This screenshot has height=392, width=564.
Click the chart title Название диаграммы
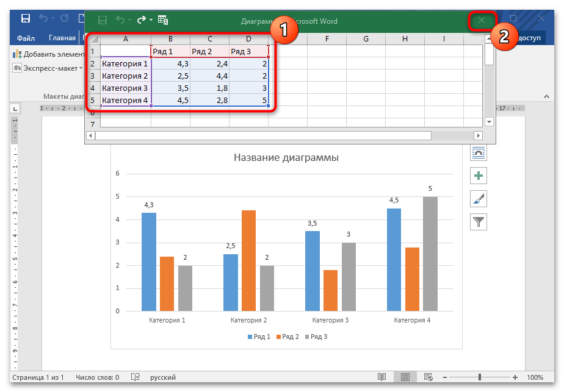click(x=286, y=157)
